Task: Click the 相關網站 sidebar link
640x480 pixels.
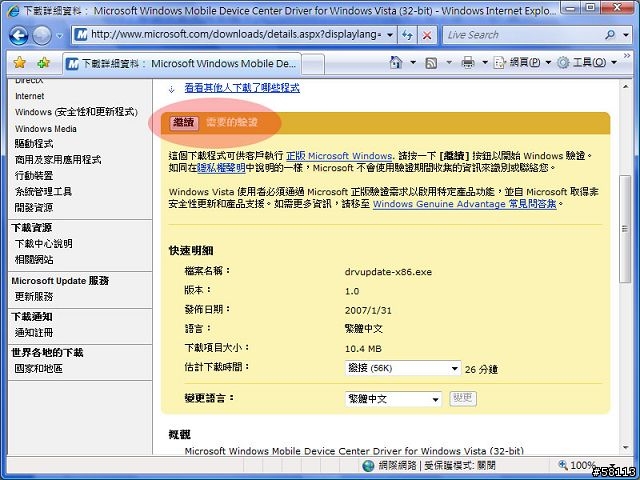Action: tap(34, 260)
